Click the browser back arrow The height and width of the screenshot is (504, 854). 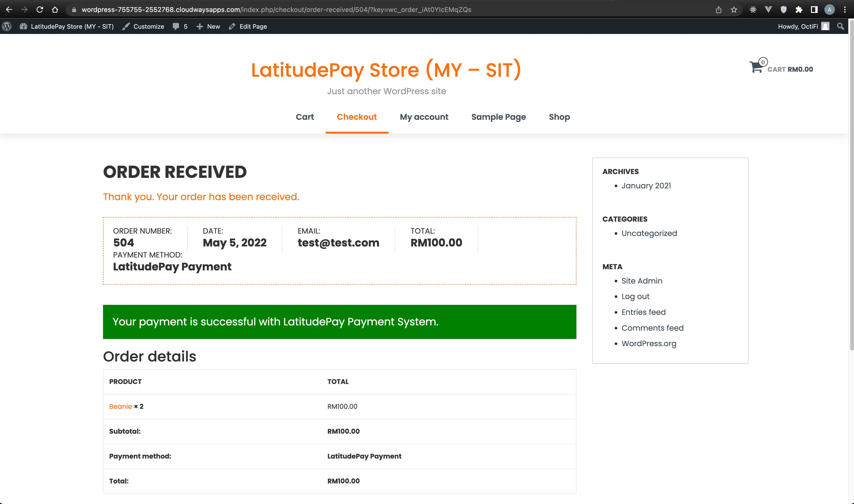tap(9, 10)
